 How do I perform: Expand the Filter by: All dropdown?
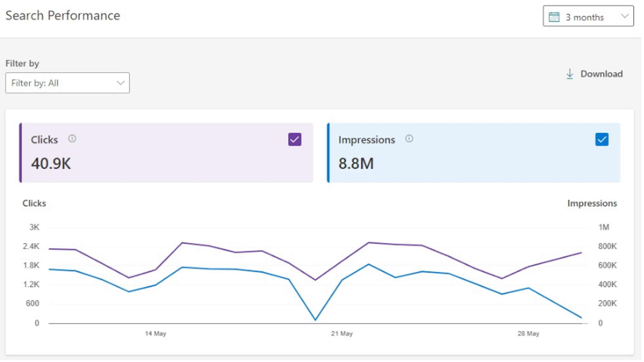coord(67,83)
